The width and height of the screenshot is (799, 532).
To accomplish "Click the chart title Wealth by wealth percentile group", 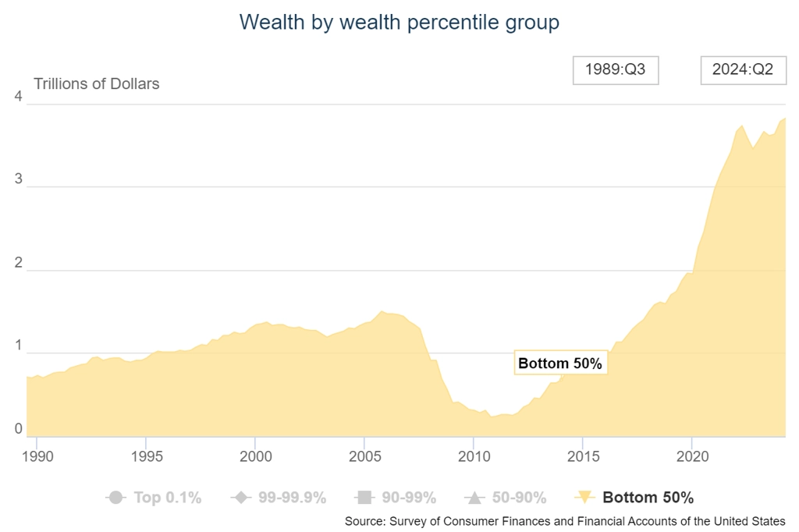I will click(399, 22).
